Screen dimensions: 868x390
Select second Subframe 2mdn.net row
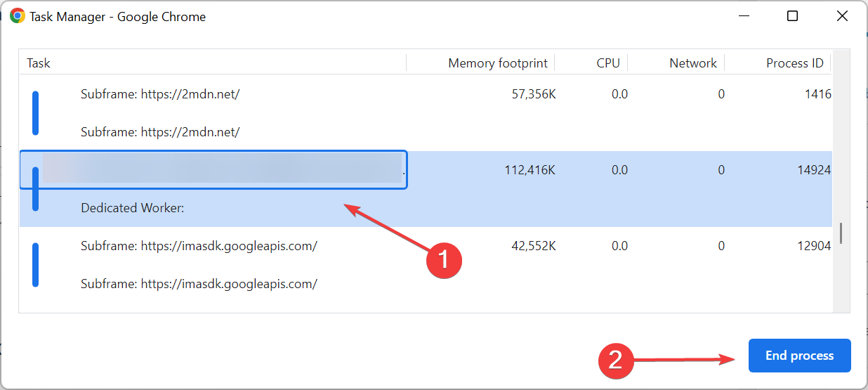pos(426,132)
